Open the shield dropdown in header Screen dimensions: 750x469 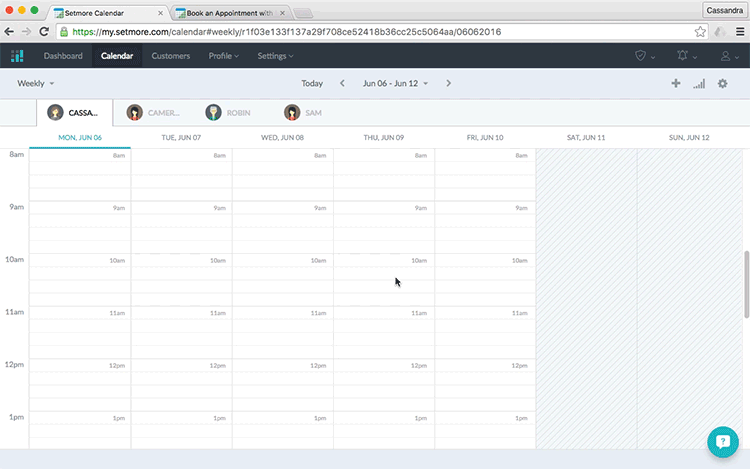coord(644,56)
